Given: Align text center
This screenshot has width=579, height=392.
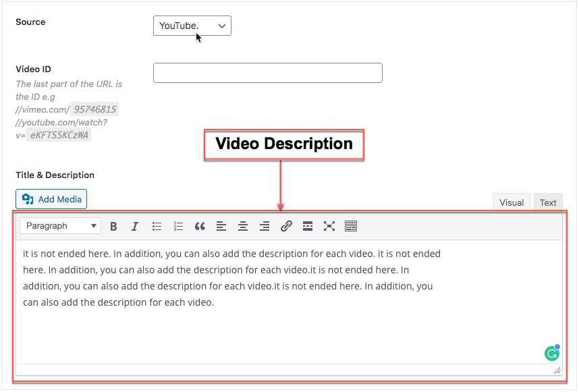Looking at the screenshot, I should coord(243,226).
